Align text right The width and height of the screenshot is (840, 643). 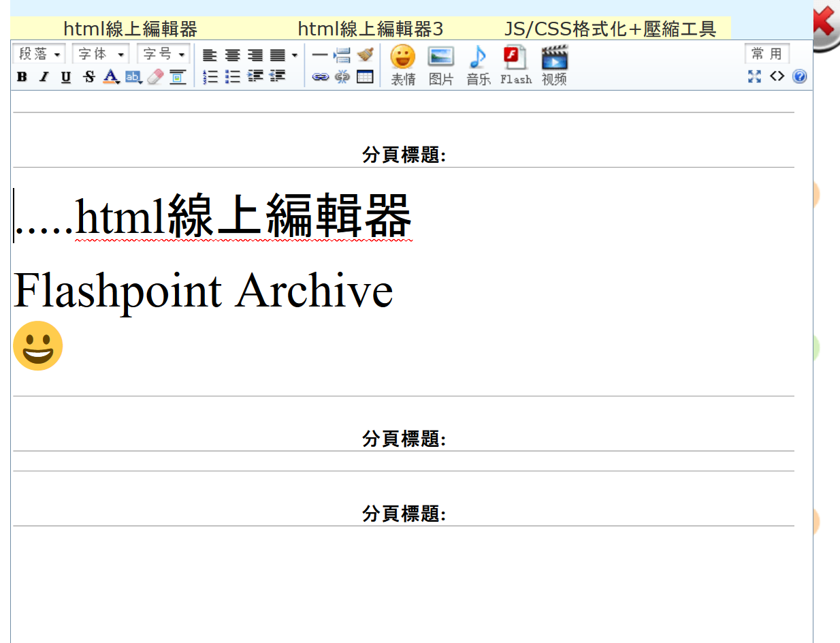click(x=255, y=55)
